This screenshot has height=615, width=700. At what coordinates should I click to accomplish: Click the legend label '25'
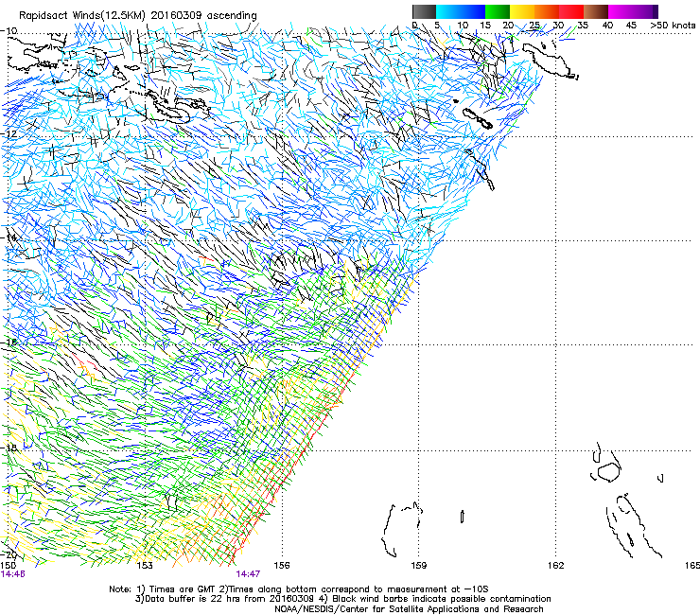[x=534, y=25]
